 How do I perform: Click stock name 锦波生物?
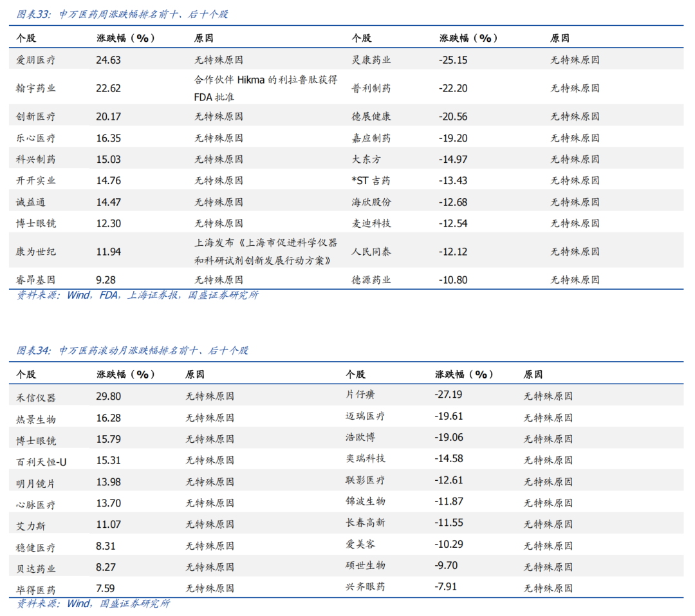(x=366, y=501)
